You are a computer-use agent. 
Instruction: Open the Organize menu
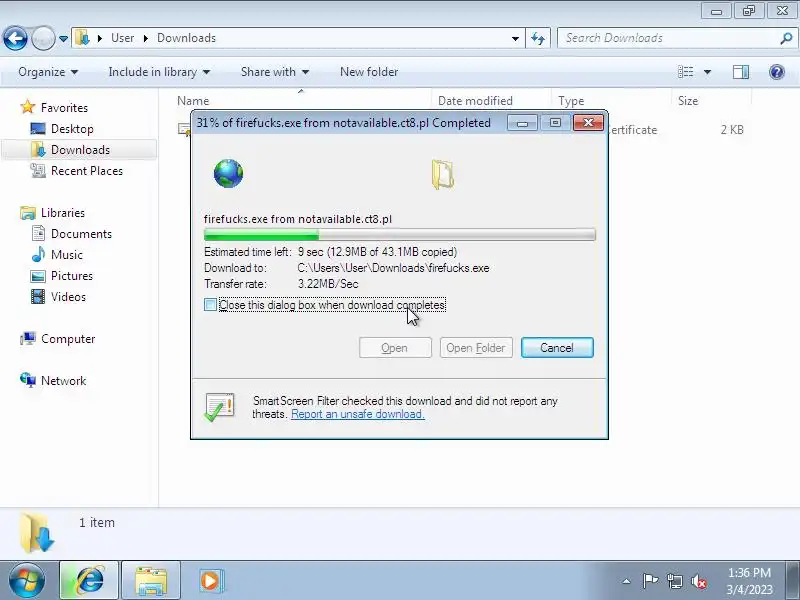click(x=48, y=72)
